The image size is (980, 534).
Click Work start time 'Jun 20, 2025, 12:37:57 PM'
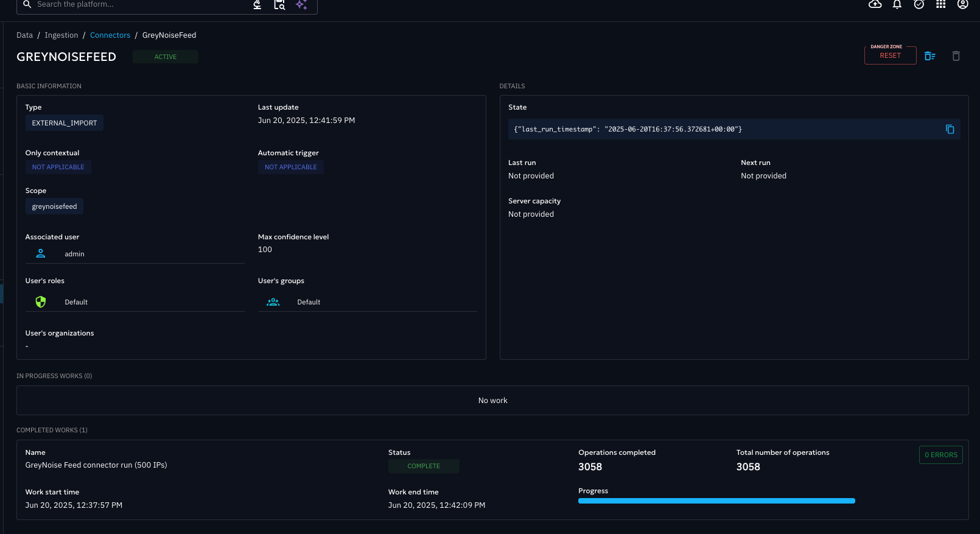pyautogui.click(x=74, y=505)
